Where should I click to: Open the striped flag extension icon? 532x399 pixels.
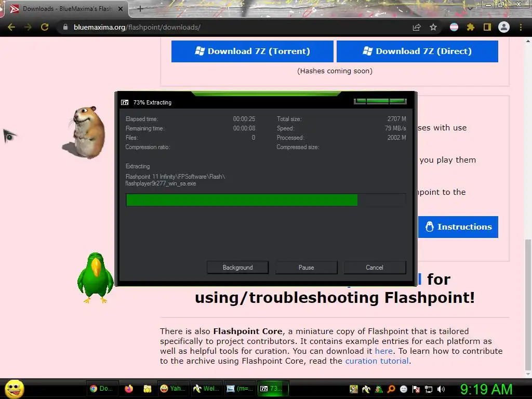coord(454,27)
